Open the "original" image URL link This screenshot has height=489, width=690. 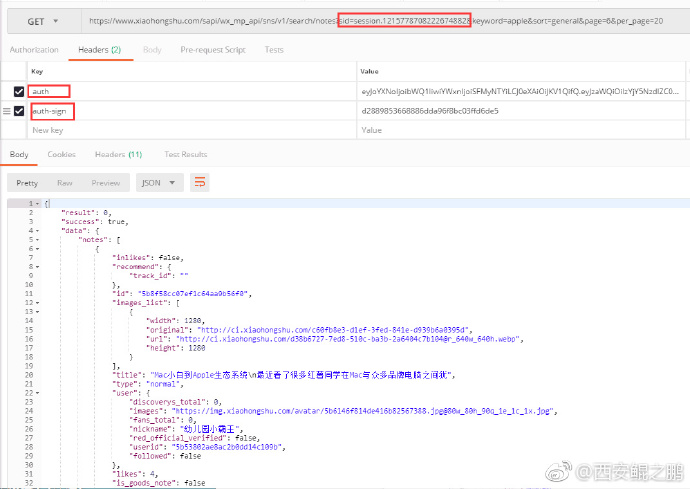334,330
